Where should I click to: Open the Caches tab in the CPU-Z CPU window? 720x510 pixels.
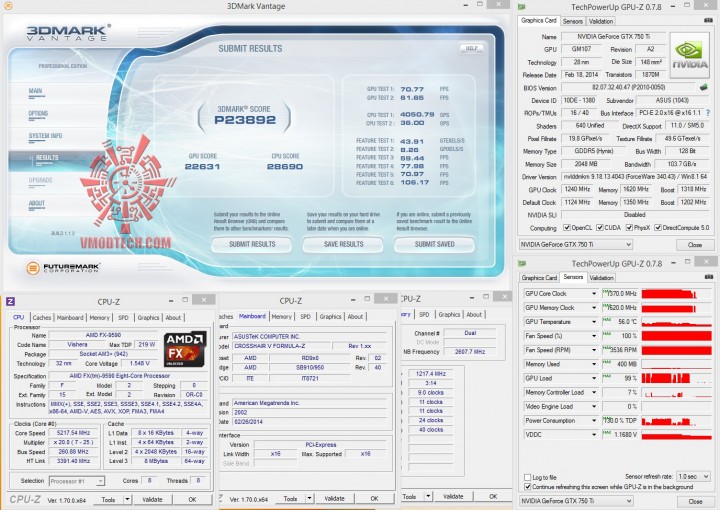[42, 317]
